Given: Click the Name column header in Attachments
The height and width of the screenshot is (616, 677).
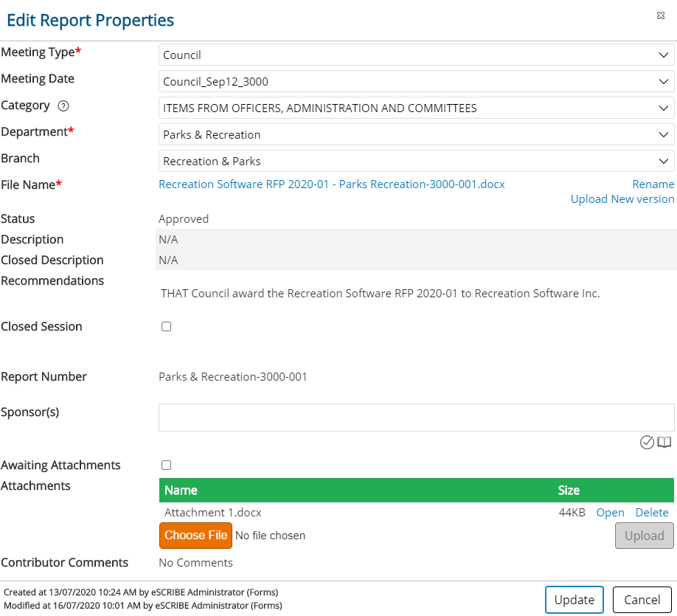Looking at the screenshot, I should pos(181,491).
